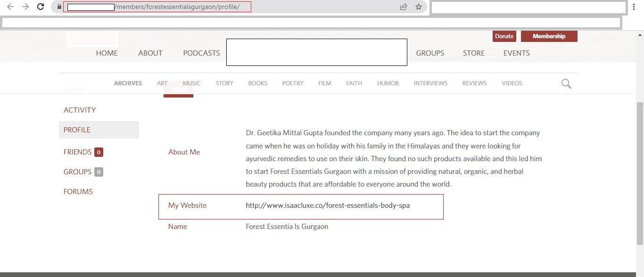Select INTERVIEWS in the category bar
This screenshot has width=644, height=277.
(430, 83)
